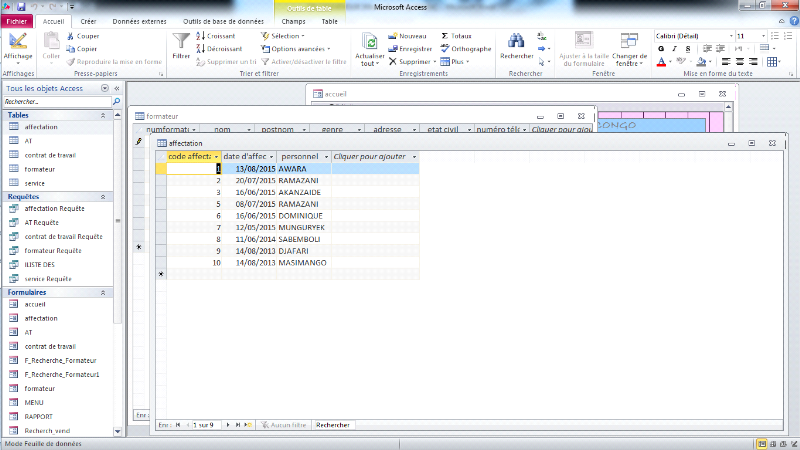This screenshot has width=800, height=450.
Task: Select cell MASIMANGO in personnel column
Action: (x=304, y=263)
